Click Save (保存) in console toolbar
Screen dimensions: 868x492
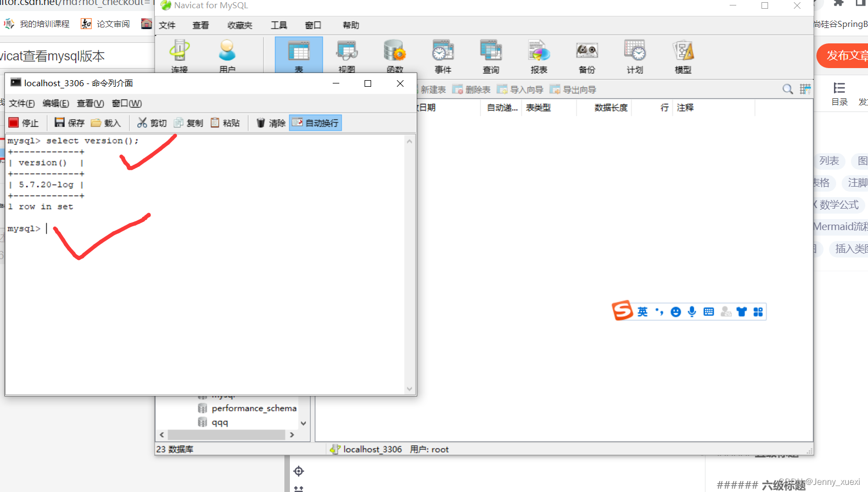(x=69, y=123)
